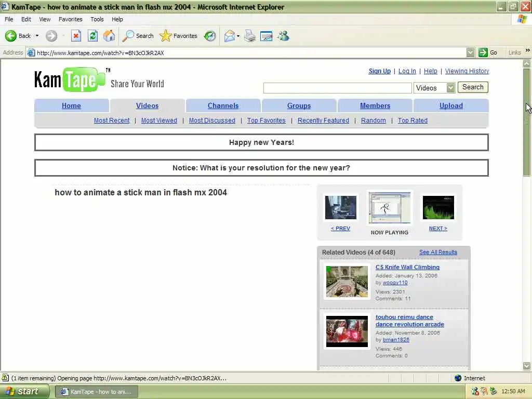Click the Most Viewed link
The height and width of the screenshot is (399, 532).
point(159,121)
